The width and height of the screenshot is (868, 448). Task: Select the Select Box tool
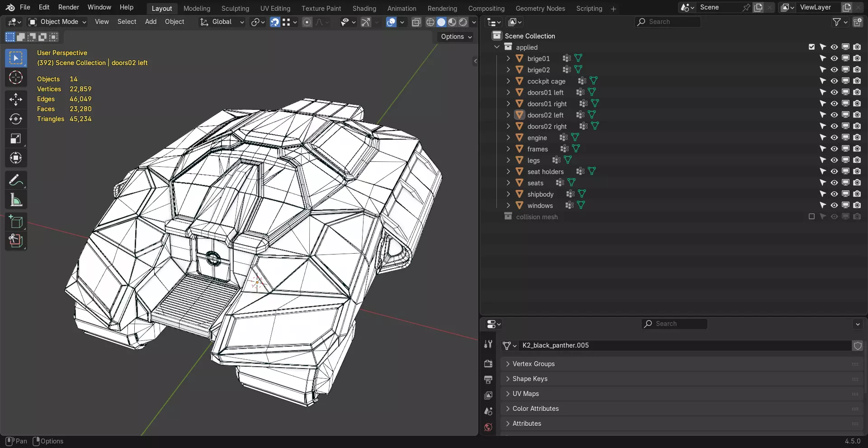(x=16, y=58)
